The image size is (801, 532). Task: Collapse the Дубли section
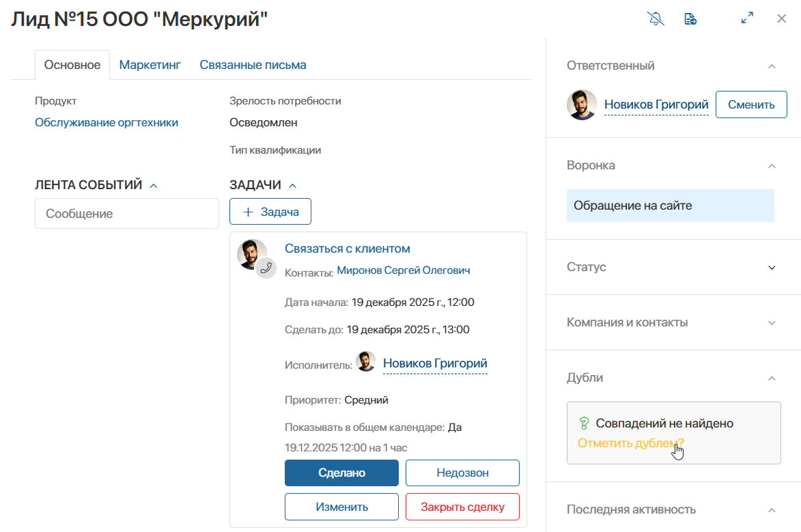[x=772, y=378]
